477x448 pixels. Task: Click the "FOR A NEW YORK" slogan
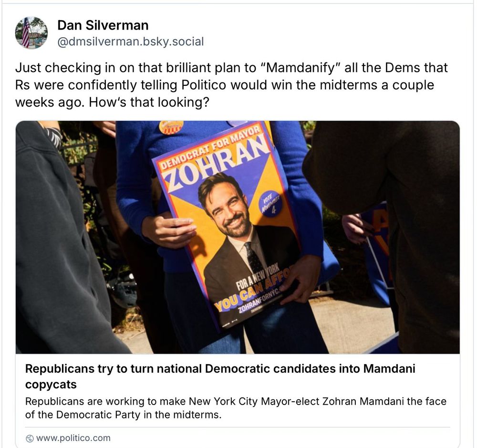click(258, 279)
